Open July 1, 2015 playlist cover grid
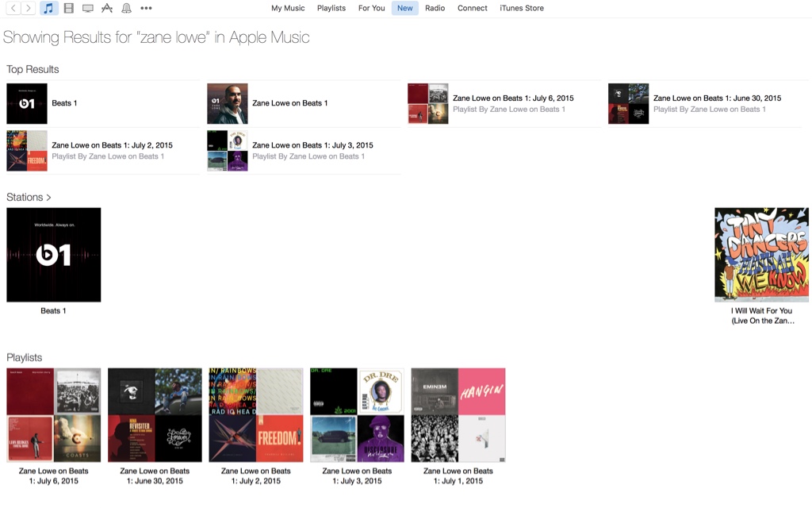812x508 pixels. pyautogui.click(x=458, y=415)
